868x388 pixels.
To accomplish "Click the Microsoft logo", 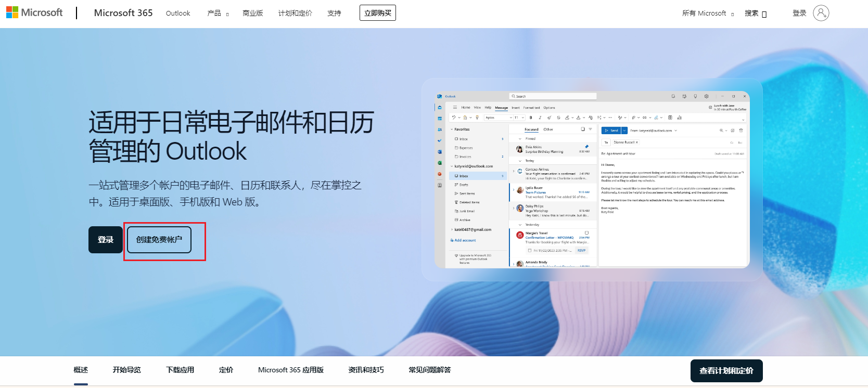I will pyautogui.click(x=34, y=12).
